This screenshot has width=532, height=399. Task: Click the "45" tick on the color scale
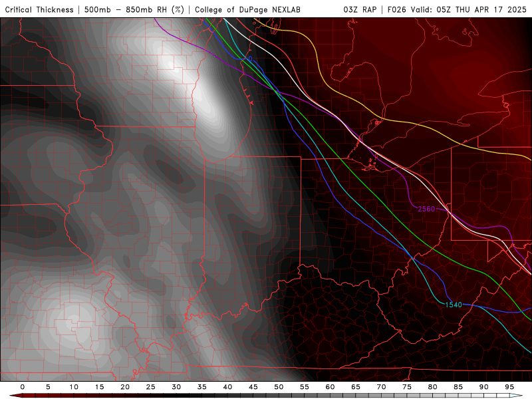(x=253, y=387)
